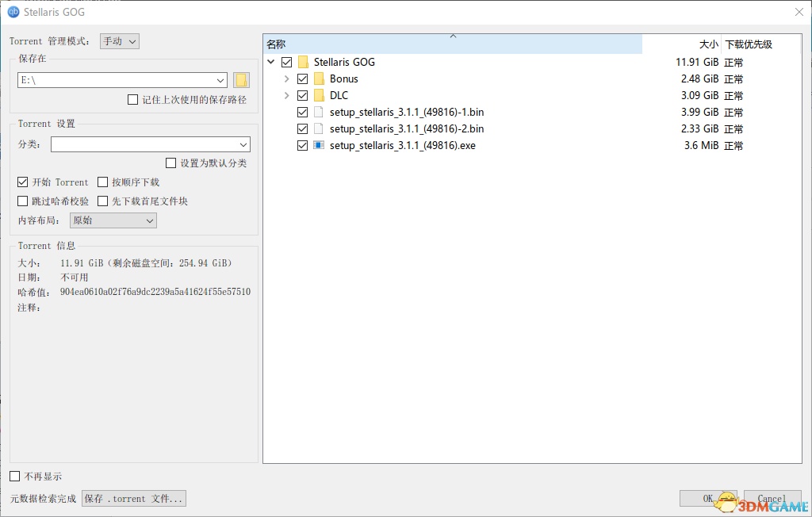The image size is (812, 517).
Task: Open the 内容布局 layout dropdown
Action: click(x=113, y=220)
